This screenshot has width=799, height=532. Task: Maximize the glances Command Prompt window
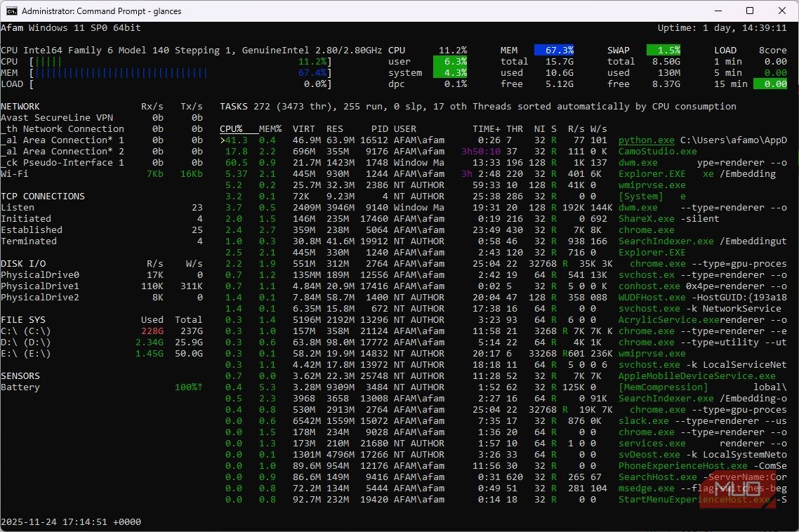[x=750, y=11]
